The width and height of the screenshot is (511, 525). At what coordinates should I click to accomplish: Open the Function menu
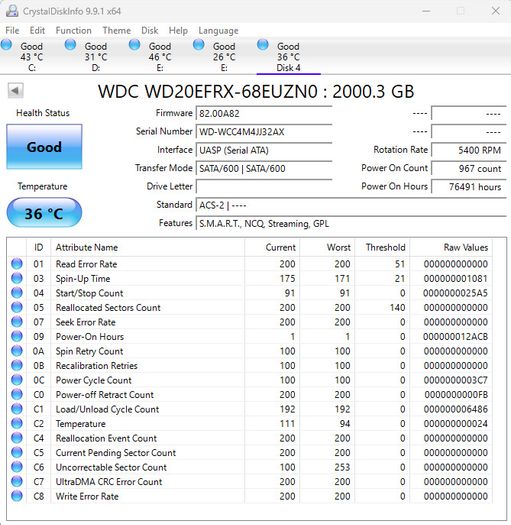click(x=73, y=30)
